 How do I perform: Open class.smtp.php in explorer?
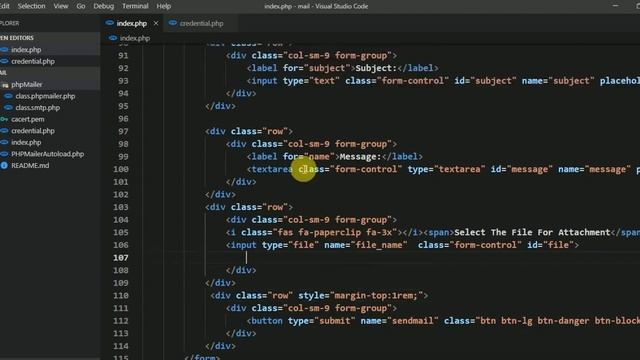tap(38, 108)
